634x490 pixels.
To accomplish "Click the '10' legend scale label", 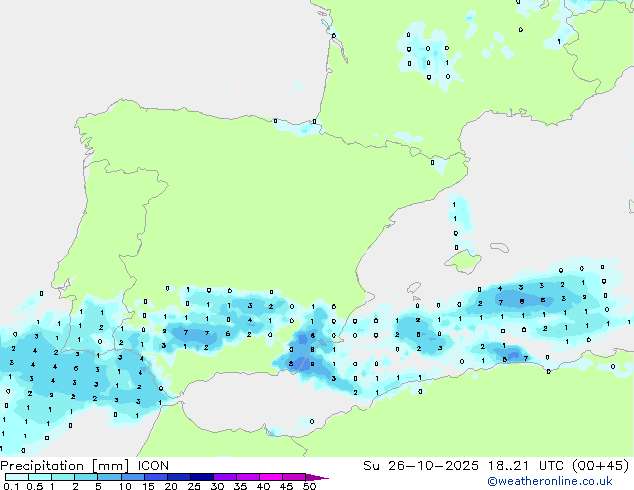I will (125, 486).
